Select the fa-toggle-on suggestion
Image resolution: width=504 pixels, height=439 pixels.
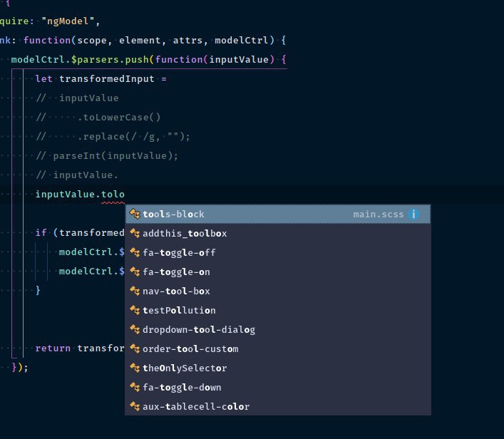point(278,272)
